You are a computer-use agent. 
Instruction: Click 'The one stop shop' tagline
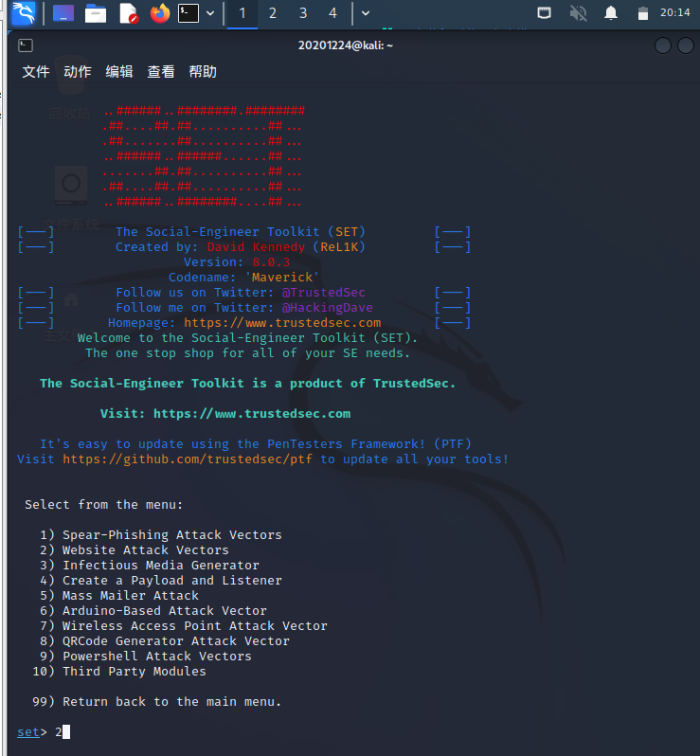[247, 353]
